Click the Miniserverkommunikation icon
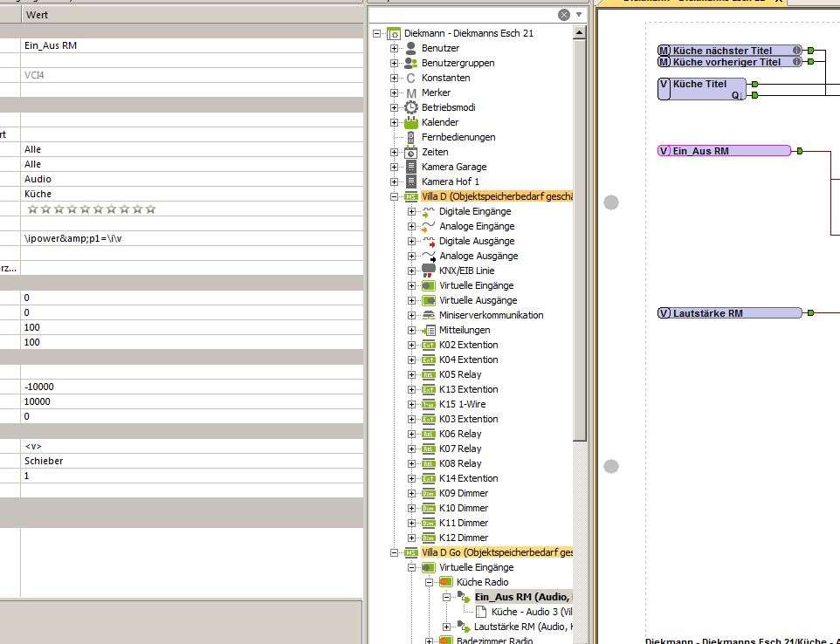The image size is (840, 644). [x=429, y=315]
